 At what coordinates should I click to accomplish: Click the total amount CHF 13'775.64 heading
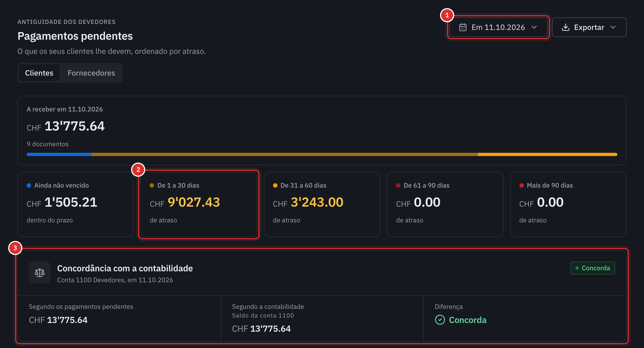[x=66, y=126]
